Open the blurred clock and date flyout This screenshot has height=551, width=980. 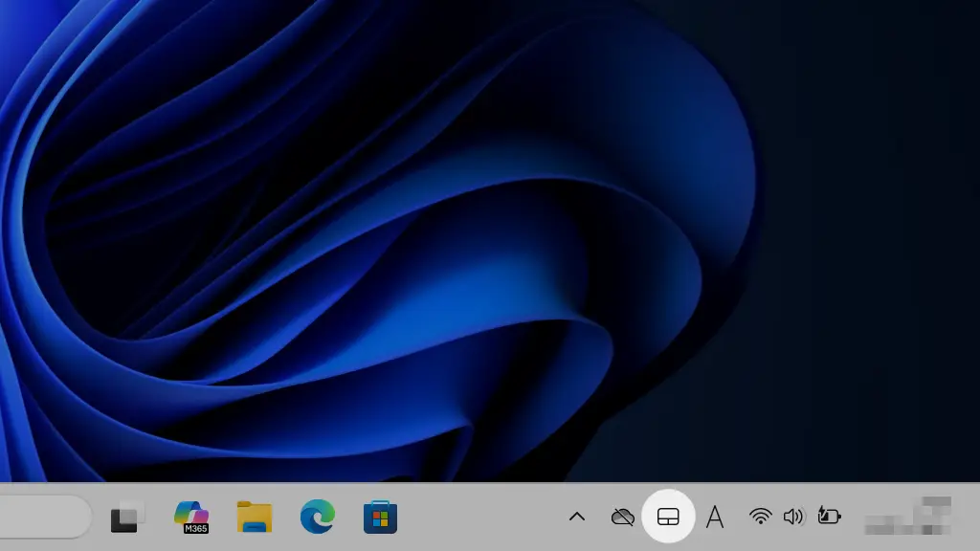point(909,516)
